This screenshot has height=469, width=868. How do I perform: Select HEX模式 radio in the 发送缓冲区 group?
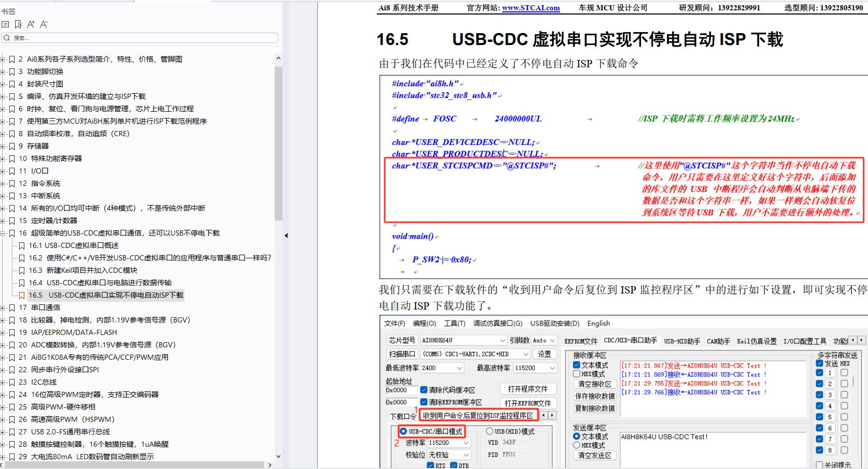(x=576, y=445)
